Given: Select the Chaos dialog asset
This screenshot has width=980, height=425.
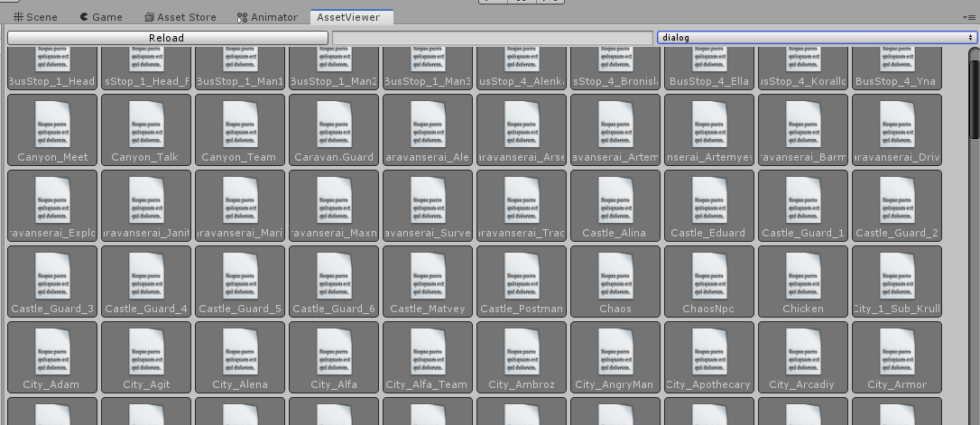Looking at the screenshot, I should tap(615, 282).
